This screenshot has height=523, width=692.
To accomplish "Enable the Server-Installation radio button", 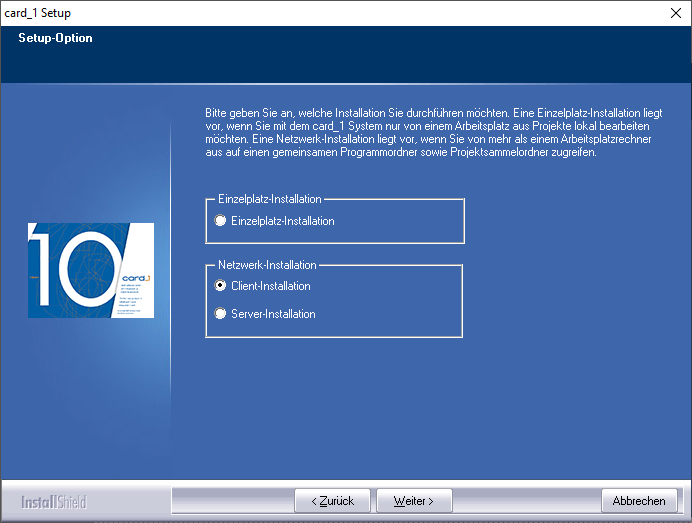I will click(x=221, y=314).
